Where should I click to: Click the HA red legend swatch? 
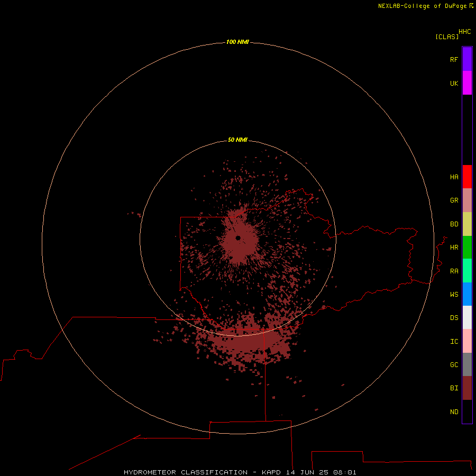(467, 177)
